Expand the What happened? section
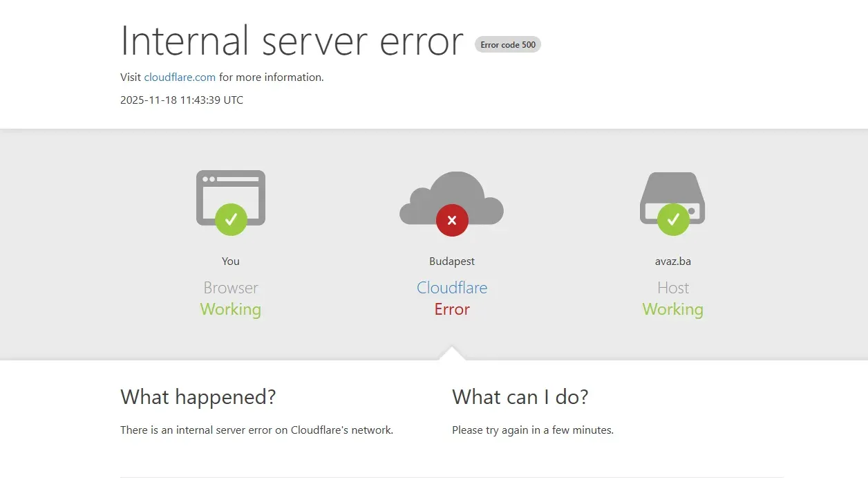The width and height of the screenshot is (868, 478). pos(198,397)
